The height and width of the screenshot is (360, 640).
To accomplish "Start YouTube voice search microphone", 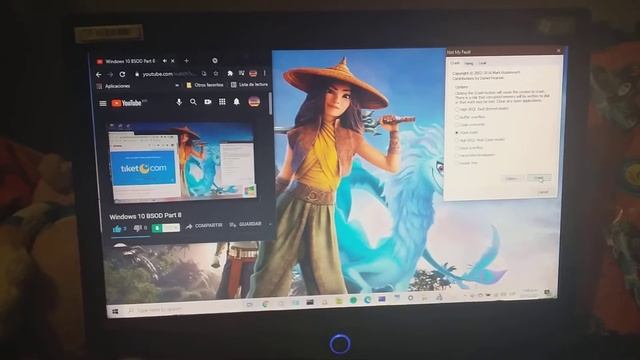I will 179,102.
